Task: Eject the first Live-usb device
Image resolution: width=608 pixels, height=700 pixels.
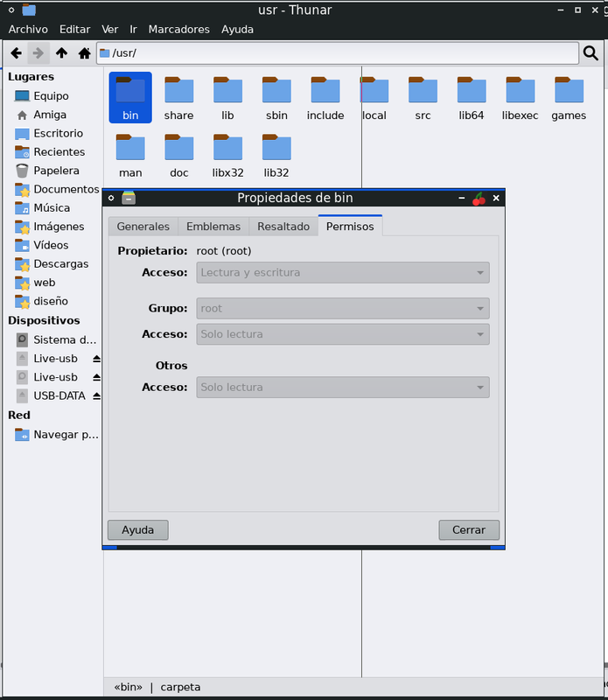Action: 96,359
